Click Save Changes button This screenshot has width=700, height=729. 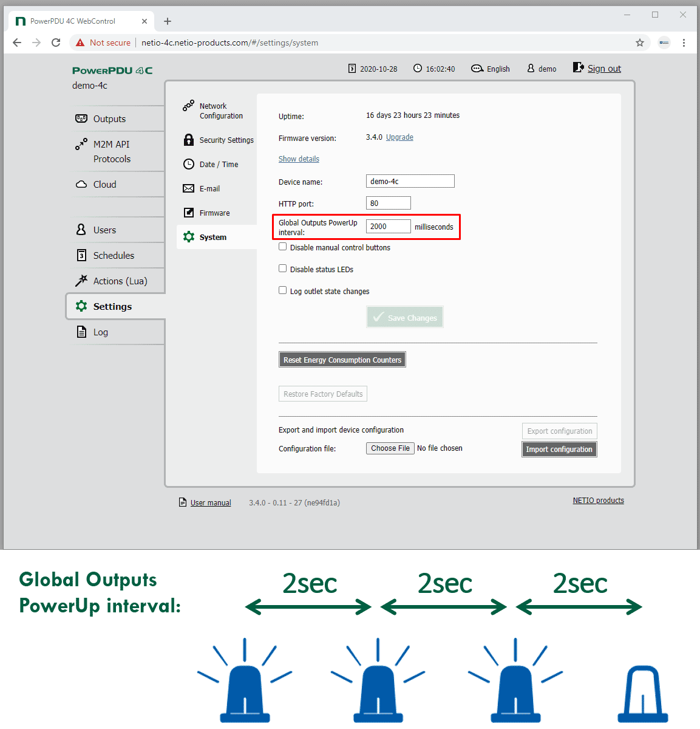point(405,317)
